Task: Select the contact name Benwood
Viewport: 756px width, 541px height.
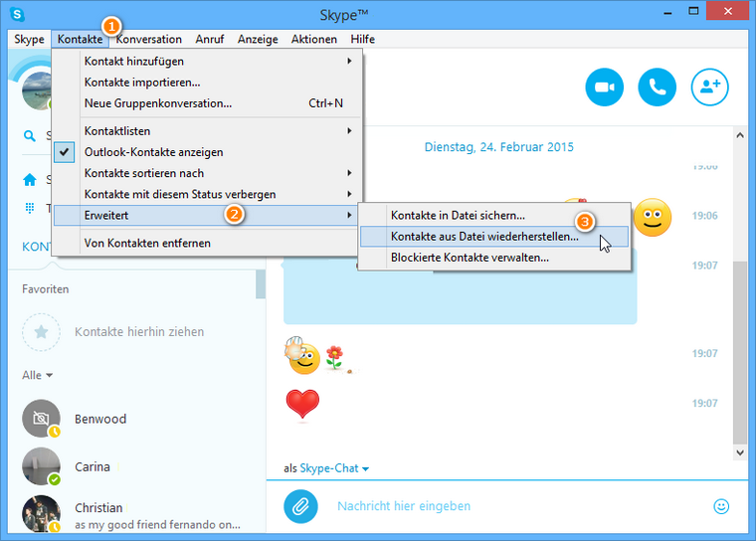Action: [x=100, y=419]
